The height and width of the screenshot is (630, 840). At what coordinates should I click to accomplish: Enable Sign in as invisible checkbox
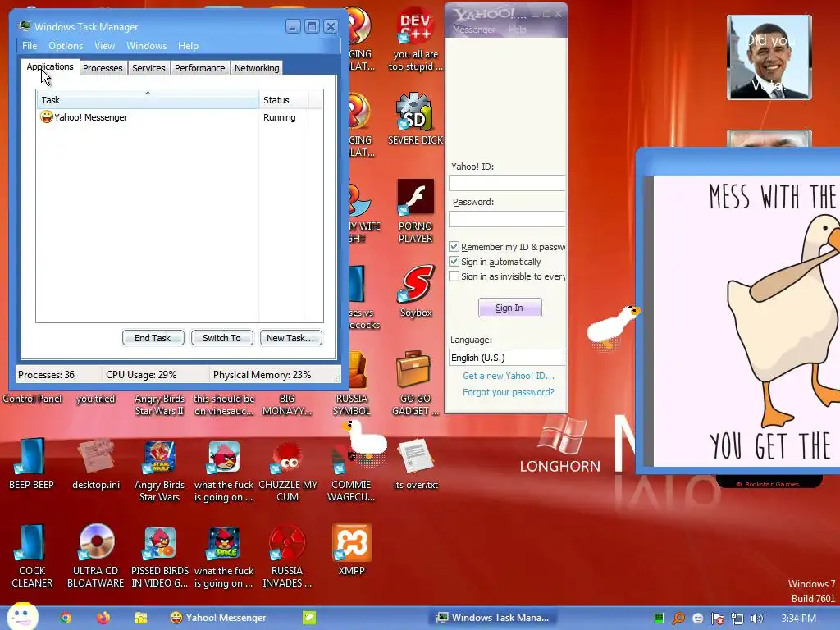pos(454,276)
